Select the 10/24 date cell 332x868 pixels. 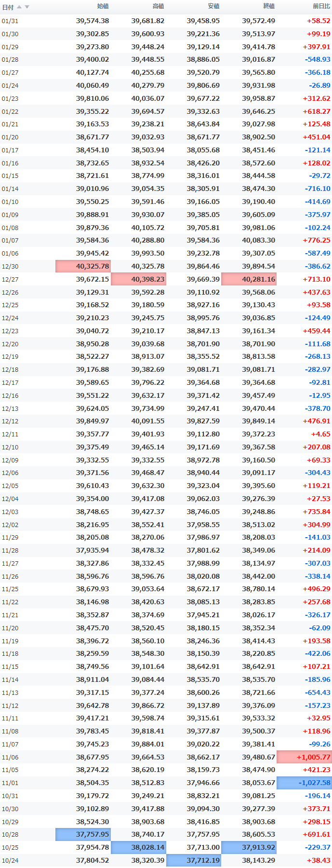10,861
